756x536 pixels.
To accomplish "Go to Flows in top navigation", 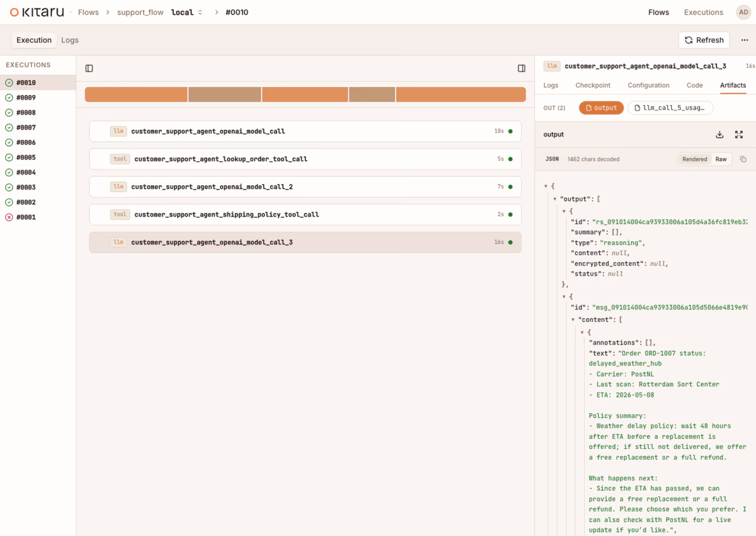I will pyautogui.click(x=659, y=12).
